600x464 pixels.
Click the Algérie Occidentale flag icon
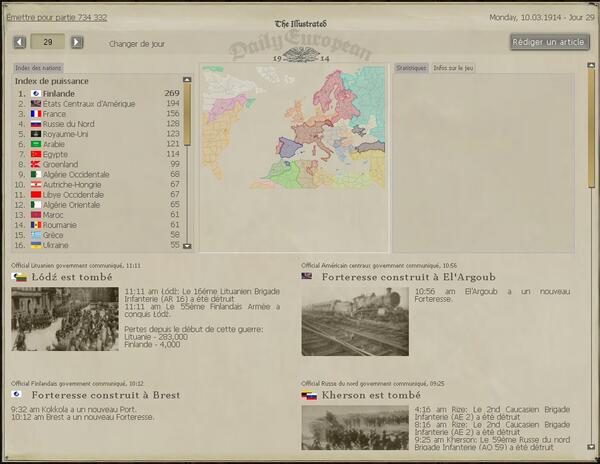click(36, 174)
